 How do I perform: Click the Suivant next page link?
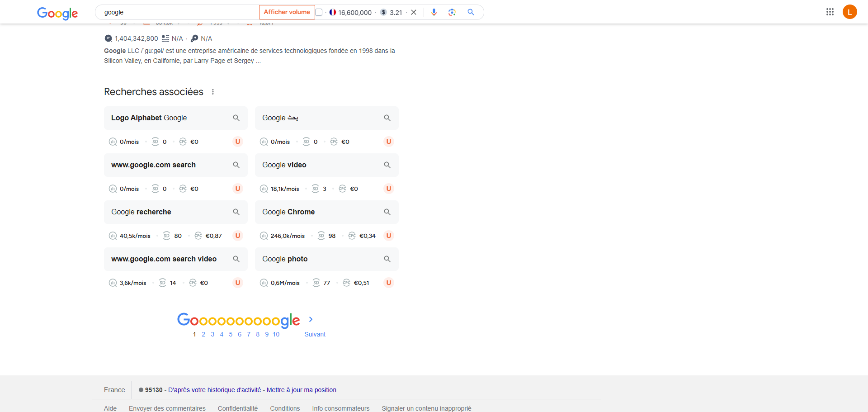pos(315,334)
